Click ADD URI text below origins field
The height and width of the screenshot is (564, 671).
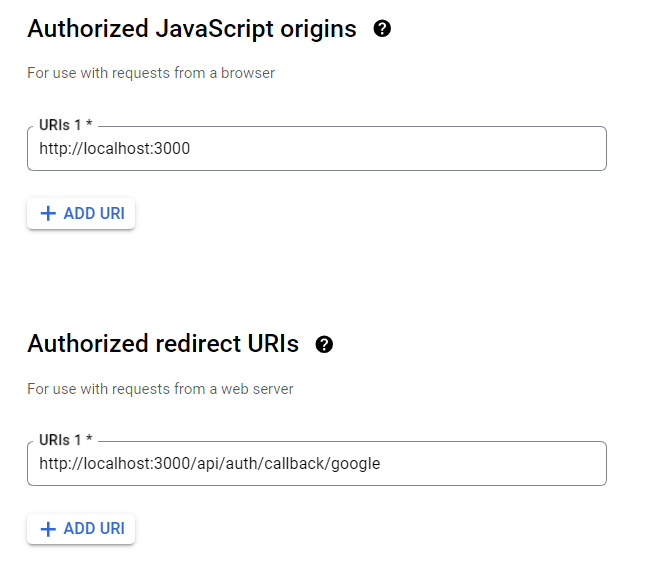(94, 214)
